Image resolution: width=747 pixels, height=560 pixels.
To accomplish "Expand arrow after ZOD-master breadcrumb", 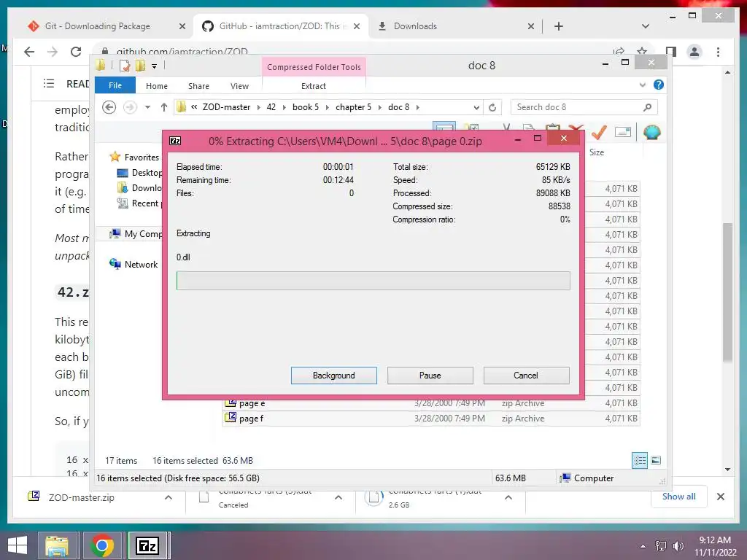I will tap(259, 107).
